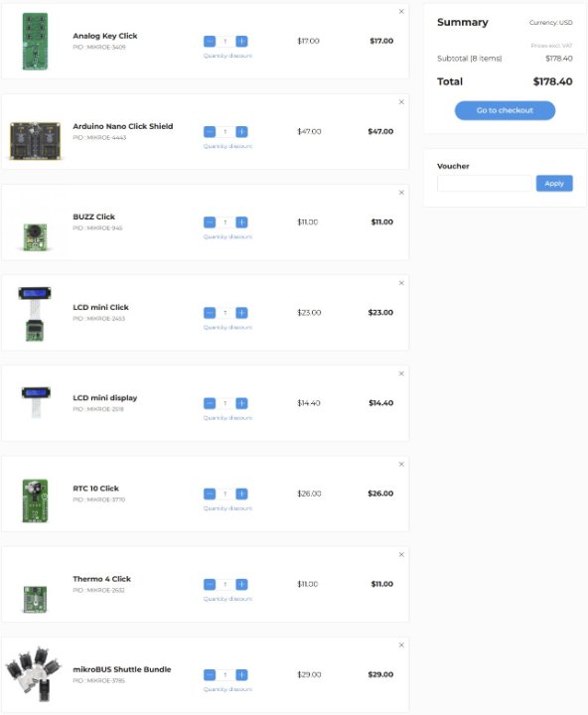Decrease quantity of Arduino Nano Click Shield
The image size is (588, 715).
click(210, 132)
